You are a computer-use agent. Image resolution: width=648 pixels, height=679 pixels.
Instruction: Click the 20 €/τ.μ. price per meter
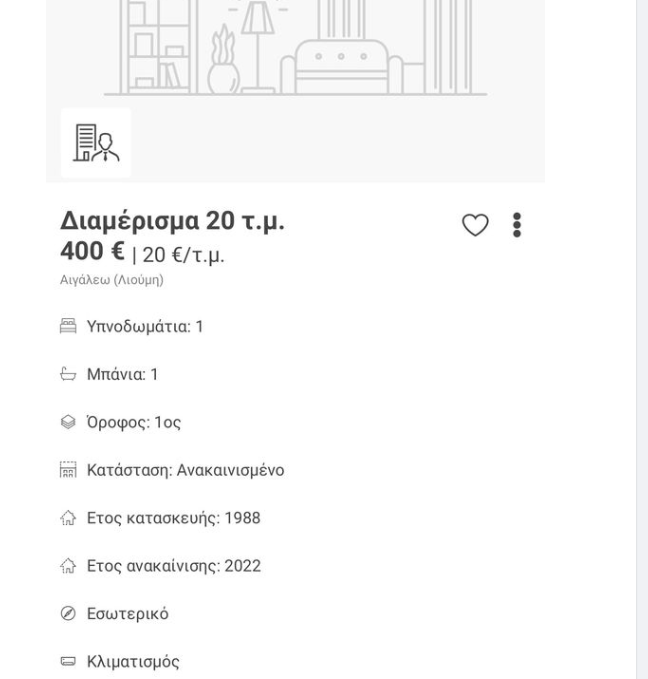(183, 255)
